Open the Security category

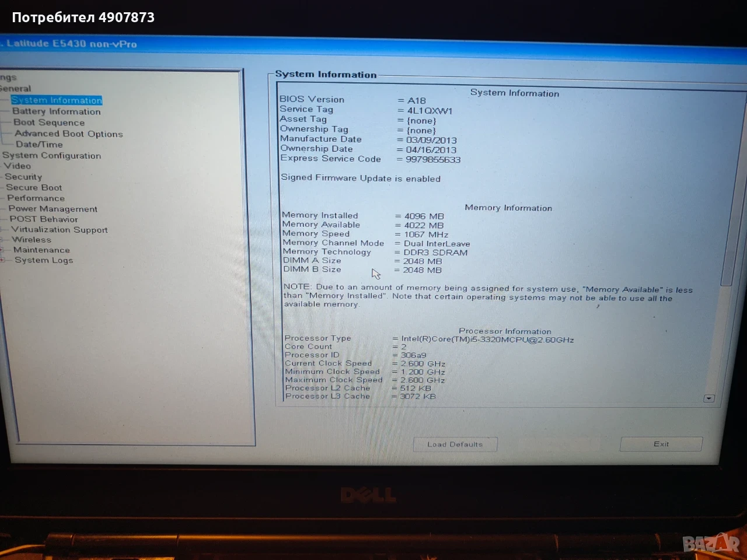coord(23,177)
